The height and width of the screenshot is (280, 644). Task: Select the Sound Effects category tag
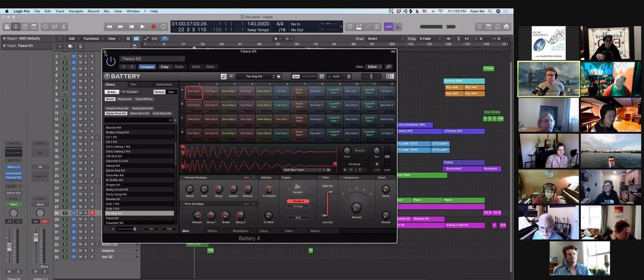144,99
